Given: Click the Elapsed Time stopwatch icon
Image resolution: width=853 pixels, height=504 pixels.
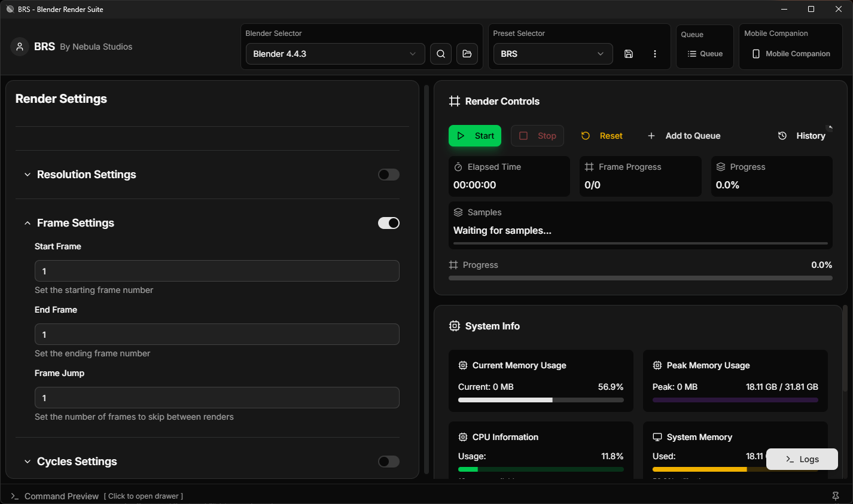Looking at the screenshot, I should point(458,167).
